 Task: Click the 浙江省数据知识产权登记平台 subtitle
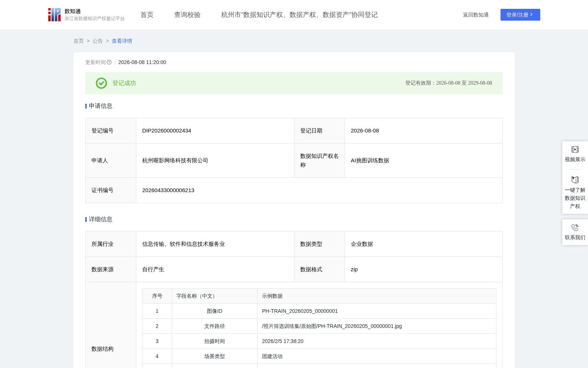point(95,19)
